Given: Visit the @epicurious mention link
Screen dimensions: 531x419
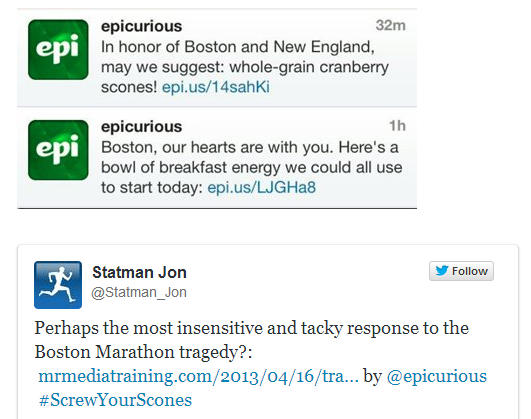Looking at the screenshot, I should point(437,376).
